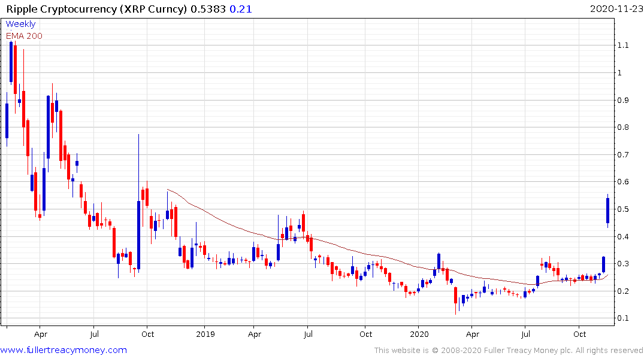644x359 pixels.
Task: Select the last price value 0.5383
Action: [x=208, y=8]
